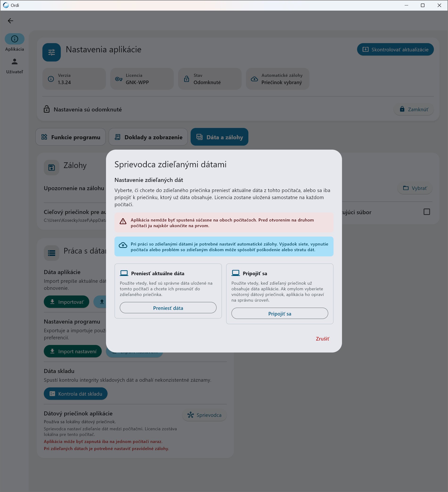Viewport: 448px width, 492px height.
Task: Click Skontrolovať aktualizácie button
Action: 395,49
